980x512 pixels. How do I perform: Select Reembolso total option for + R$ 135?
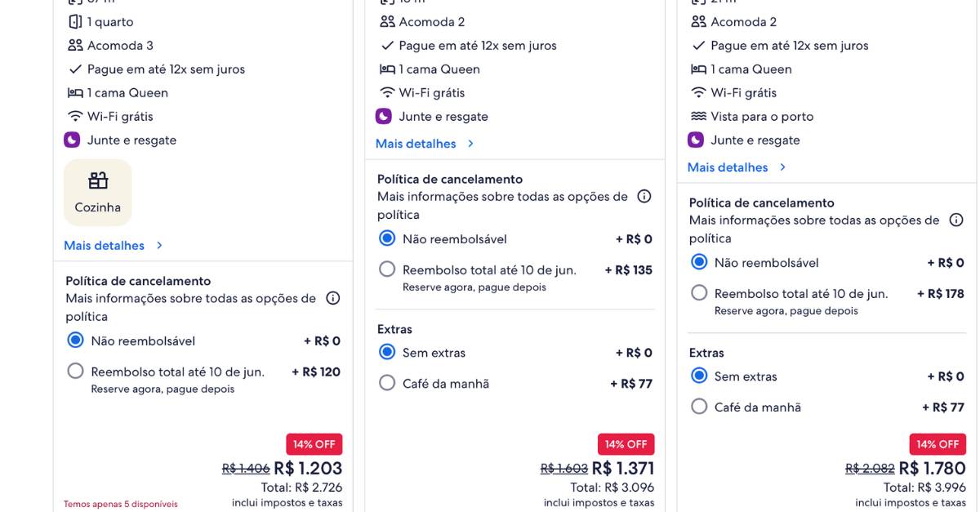coord(387,269)
